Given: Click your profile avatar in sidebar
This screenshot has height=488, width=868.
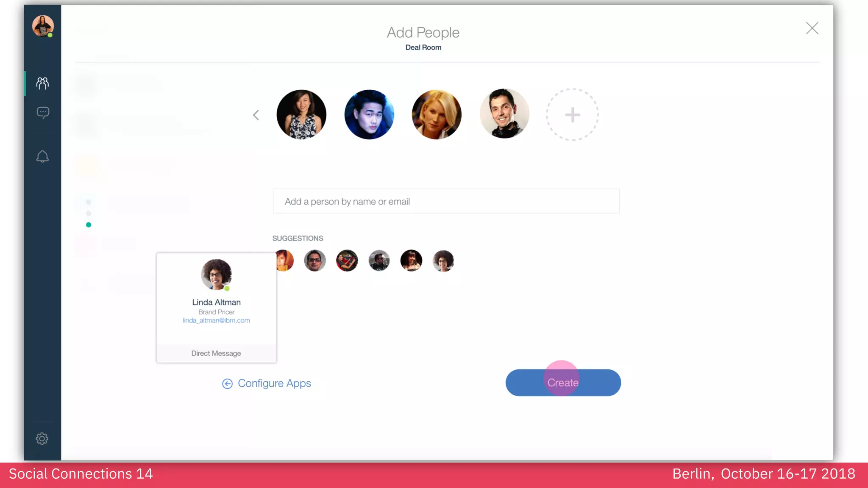Looking at the screenshot, I should [x=43, y=26].
